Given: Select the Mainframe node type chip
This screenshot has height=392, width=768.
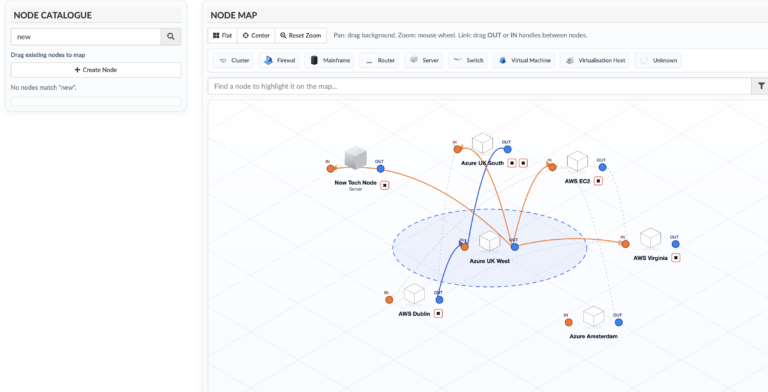Looking at the screenshot, I should click(x=329, y=60).
